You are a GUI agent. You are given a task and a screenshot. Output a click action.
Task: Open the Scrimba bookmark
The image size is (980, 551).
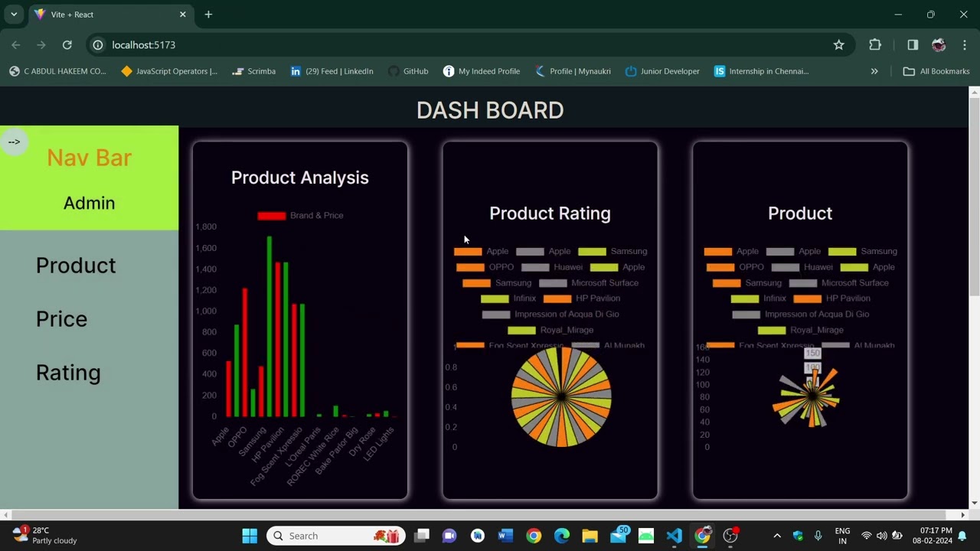(253, 71)
